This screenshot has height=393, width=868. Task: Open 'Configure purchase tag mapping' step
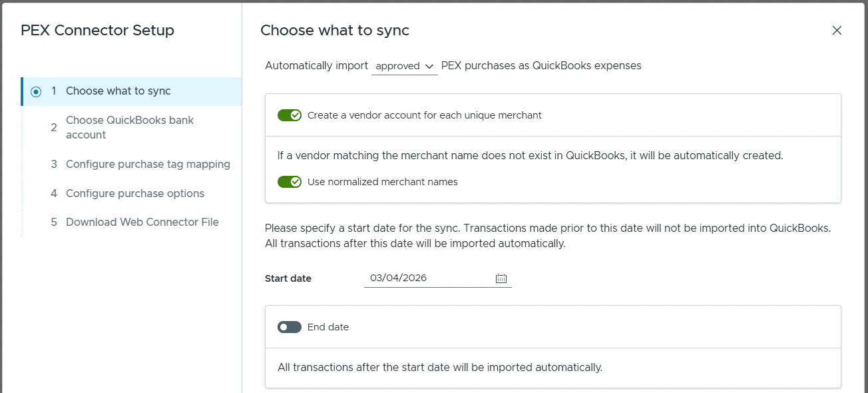pos(148,164)
